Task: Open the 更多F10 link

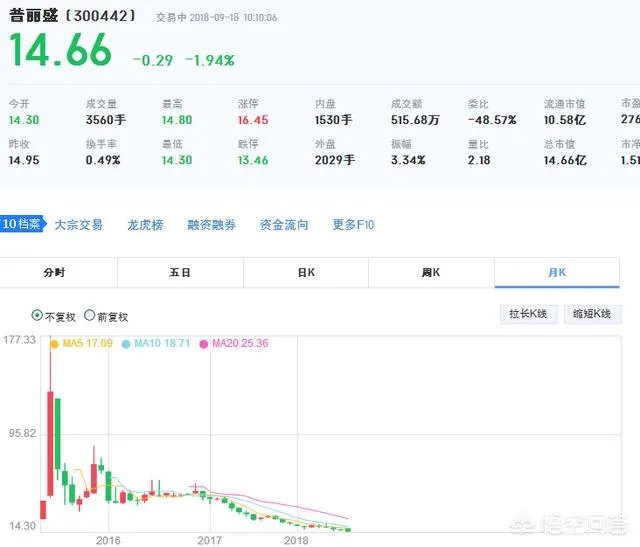Action: pos(353,225)
